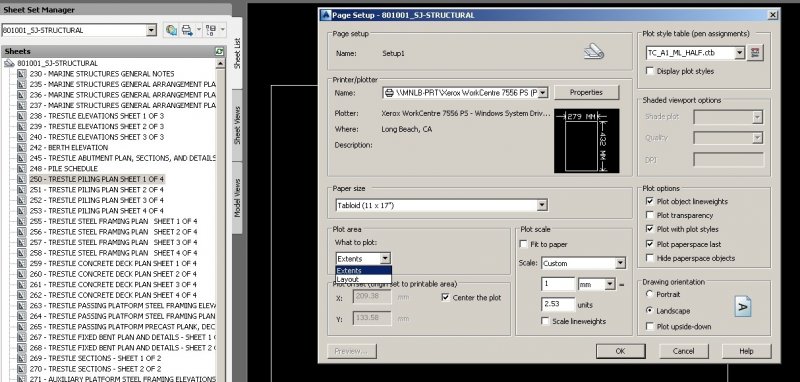Select sheet 235 - Marine Structures General Arrangement
Image resolution: width=800 pixels, height=382 pixels.
[x=122, y=84]
